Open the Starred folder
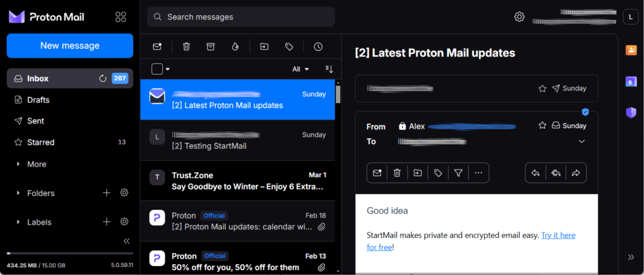Viewport: 644px width, 275px height. pos(70,143)
